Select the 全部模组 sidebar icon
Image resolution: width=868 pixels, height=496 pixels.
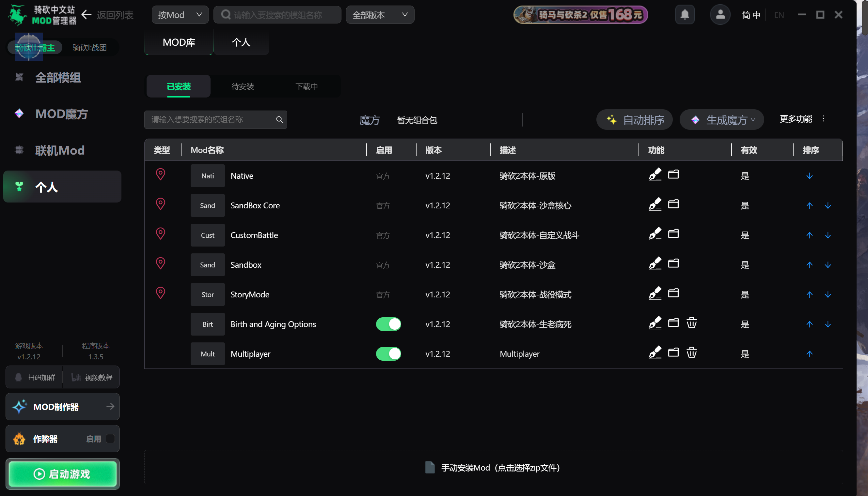click(20, 78)
